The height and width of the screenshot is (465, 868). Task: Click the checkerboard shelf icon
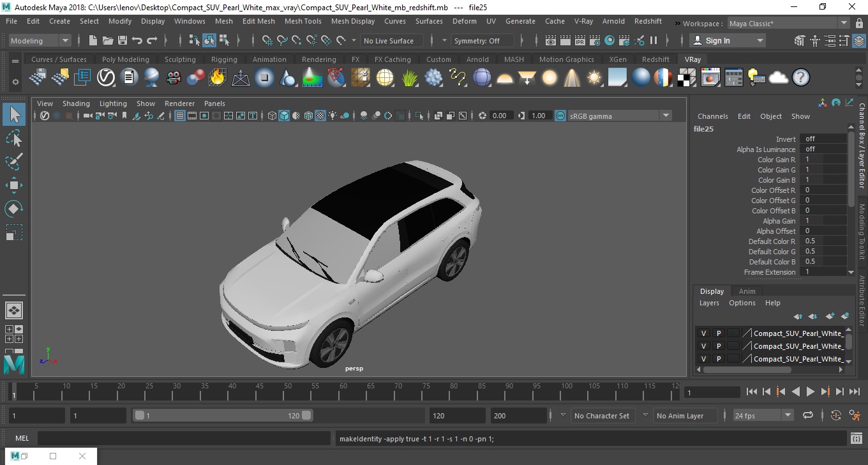coord(687,78)
